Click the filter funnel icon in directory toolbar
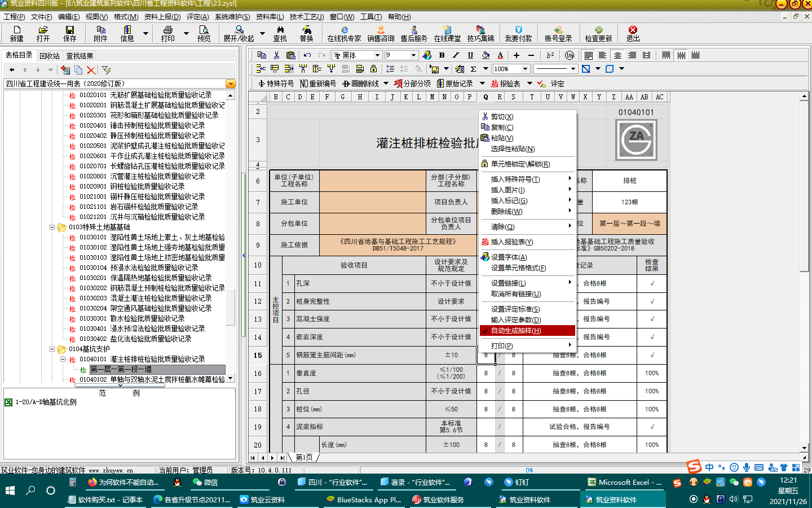Image resolution: width=812 pixels, height=508 pixels. click(106, 70)
